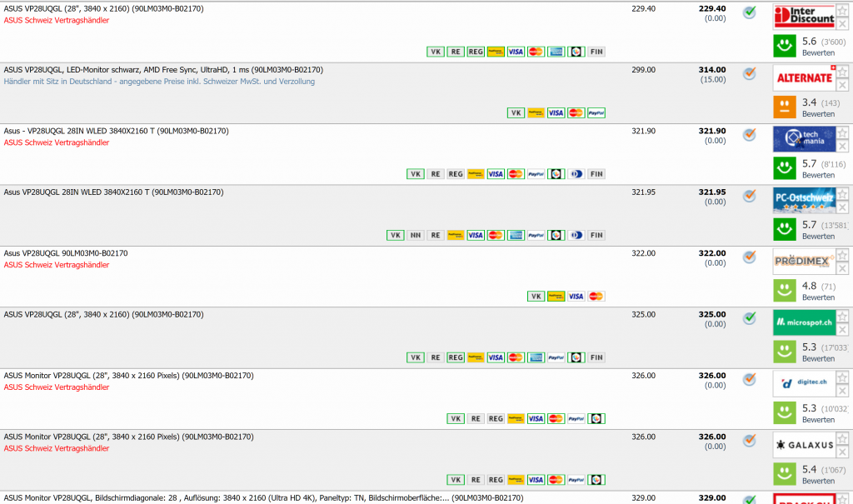
Task: Click the Visa icon in Inter Discount row
Action: pyautogui.click(x=516, y=52)
